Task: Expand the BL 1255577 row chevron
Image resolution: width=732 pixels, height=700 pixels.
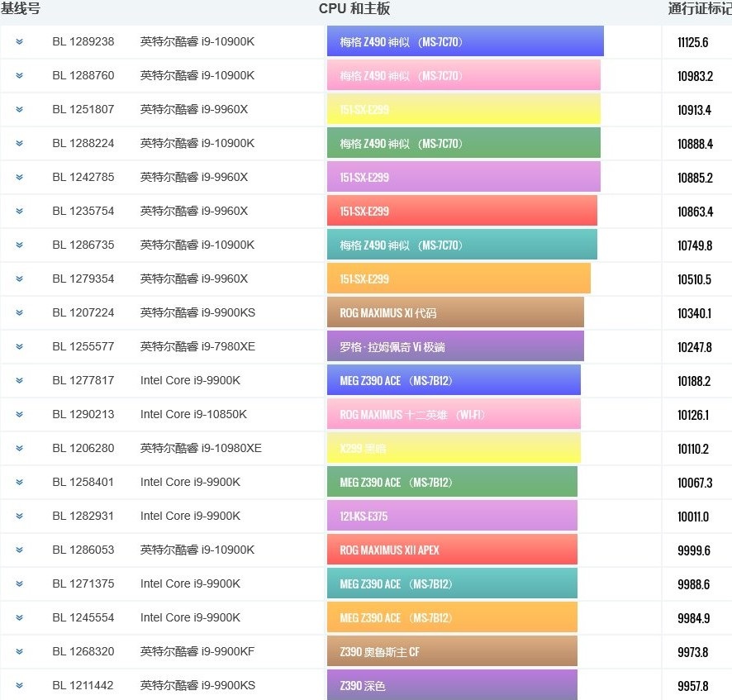Action: (19, 346)
